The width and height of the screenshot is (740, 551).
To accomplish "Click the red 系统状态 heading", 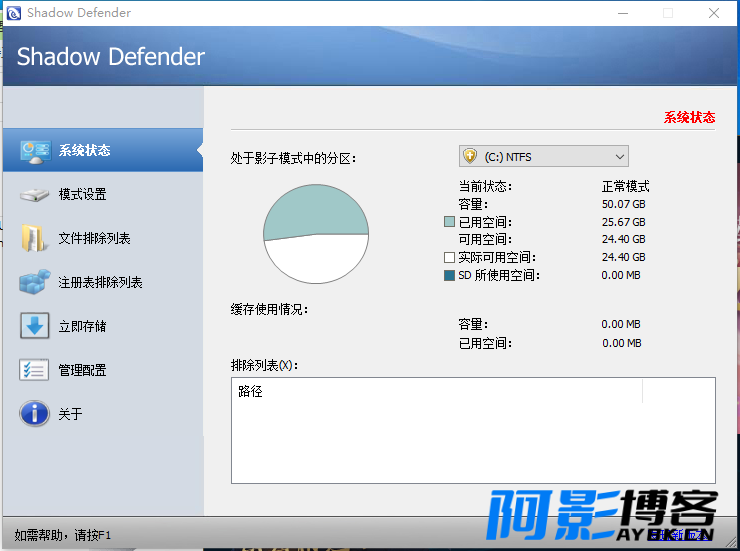I will click(690, 117).
